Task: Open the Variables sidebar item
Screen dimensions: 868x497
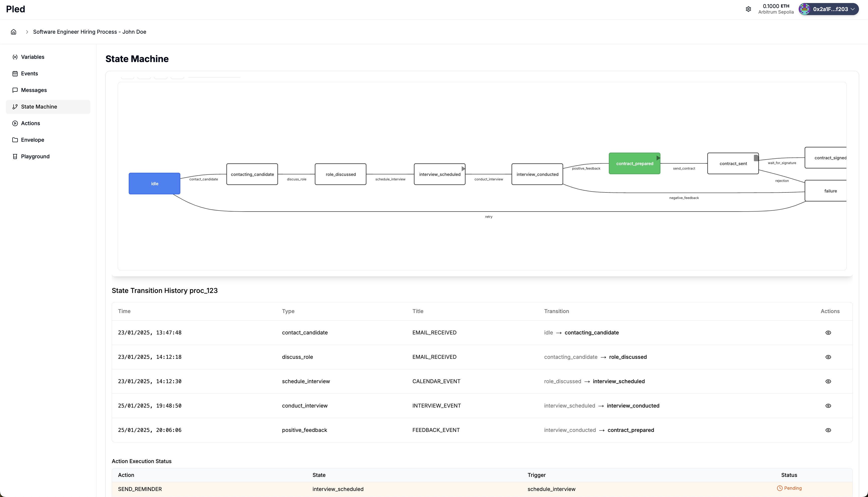Action: point(33,57)
